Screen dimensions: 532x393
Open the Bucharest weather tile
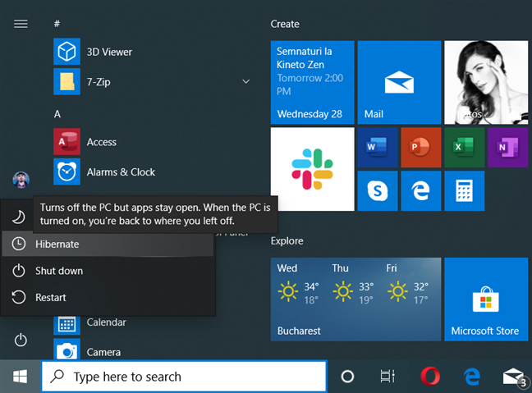point(356,299)
